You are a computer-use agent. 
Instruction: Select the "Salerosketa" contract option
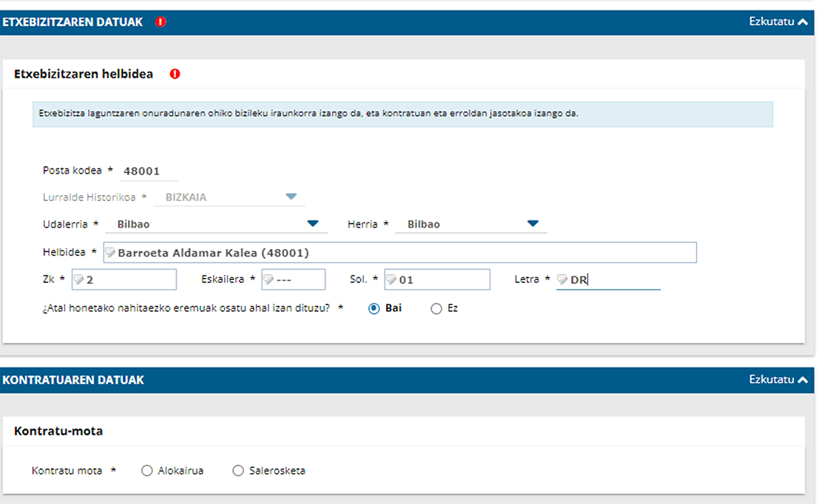pyautogui.click(x=238, y=470)
